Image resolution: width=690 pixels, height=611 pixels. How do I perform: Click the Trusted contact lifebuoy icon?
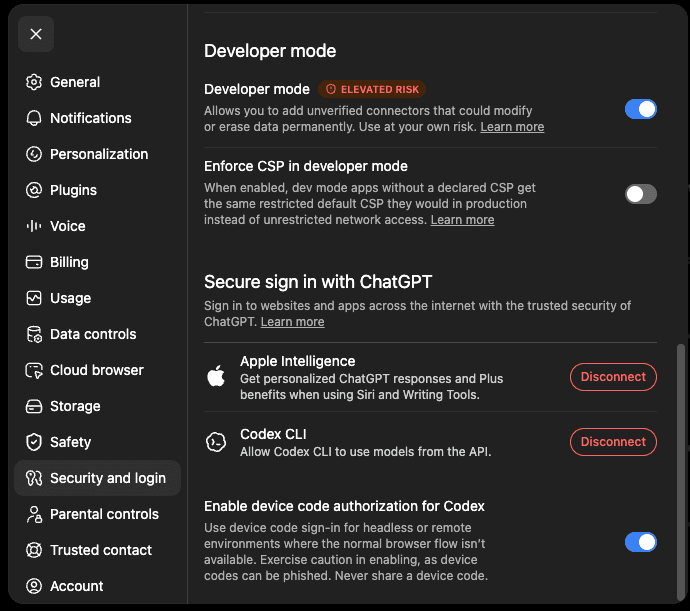pos(34,550)
